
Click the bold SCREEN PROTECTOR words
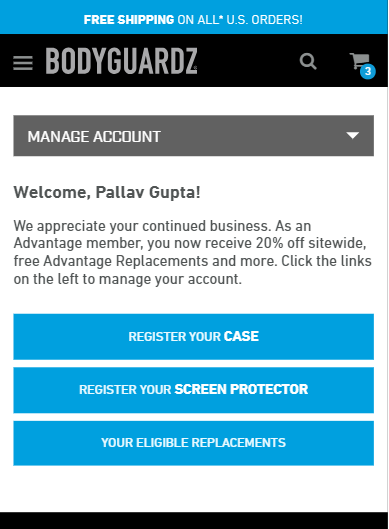pyautogui.click(x=241, y=389)
